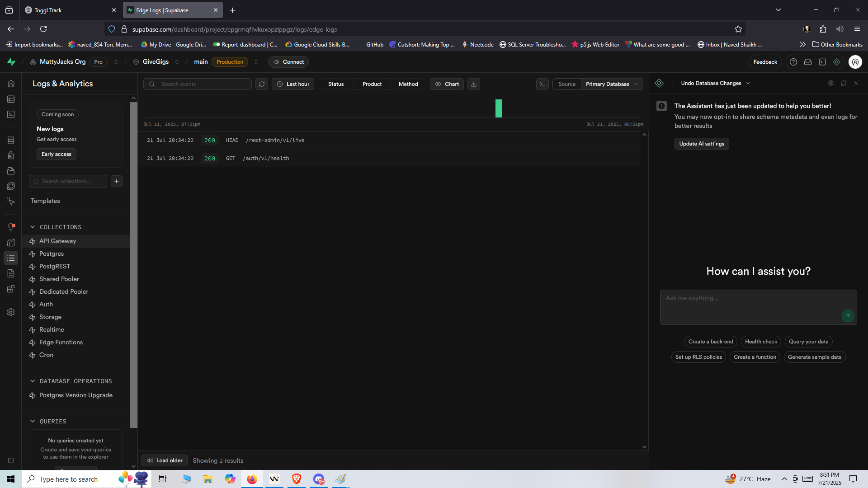Open the Assistant panel settings gear
The image size is (868, 488).
coord(831,83)
